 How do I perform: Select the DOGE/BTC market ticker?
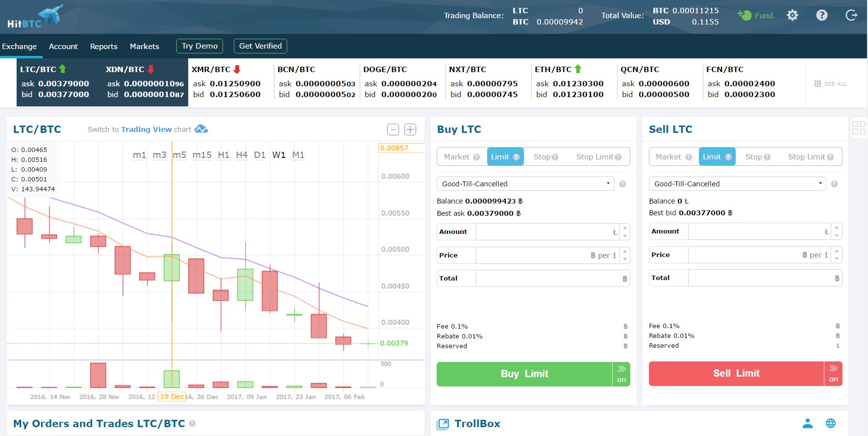(402, 82)
